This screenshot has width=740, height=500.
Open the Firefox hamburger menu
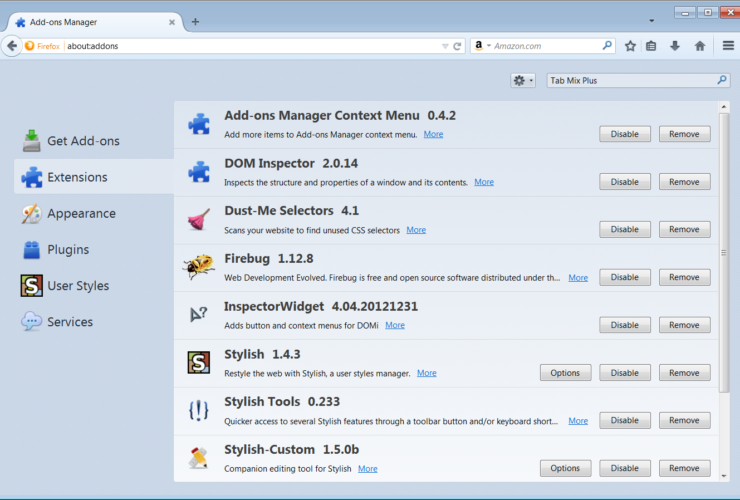(x=728, y=45)
